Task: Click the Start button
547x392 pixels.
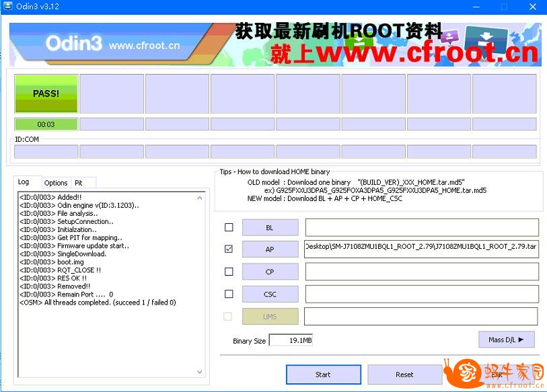Action: [324, 375]
